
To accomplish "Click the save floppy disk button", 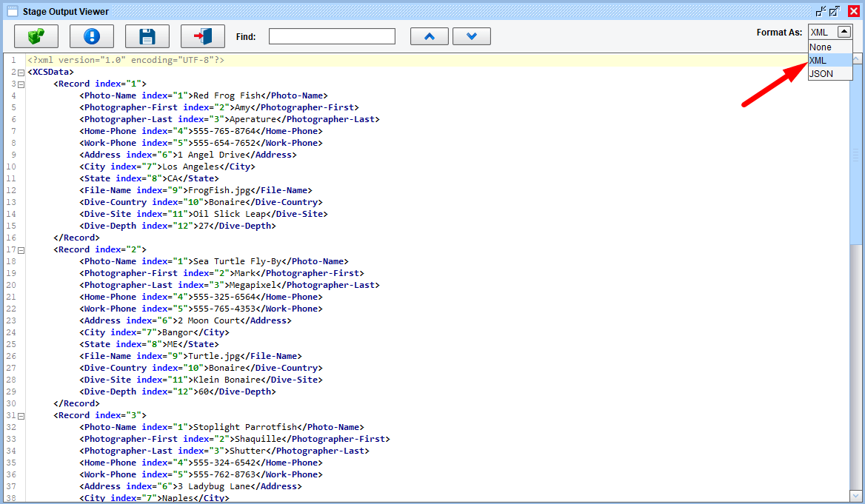I will pyautogui.click(x=147, y=36).
